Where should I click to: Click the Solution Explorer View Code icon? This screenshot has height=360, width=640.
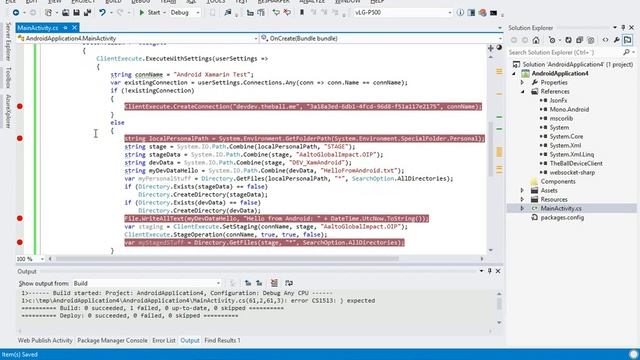(605, 40)
